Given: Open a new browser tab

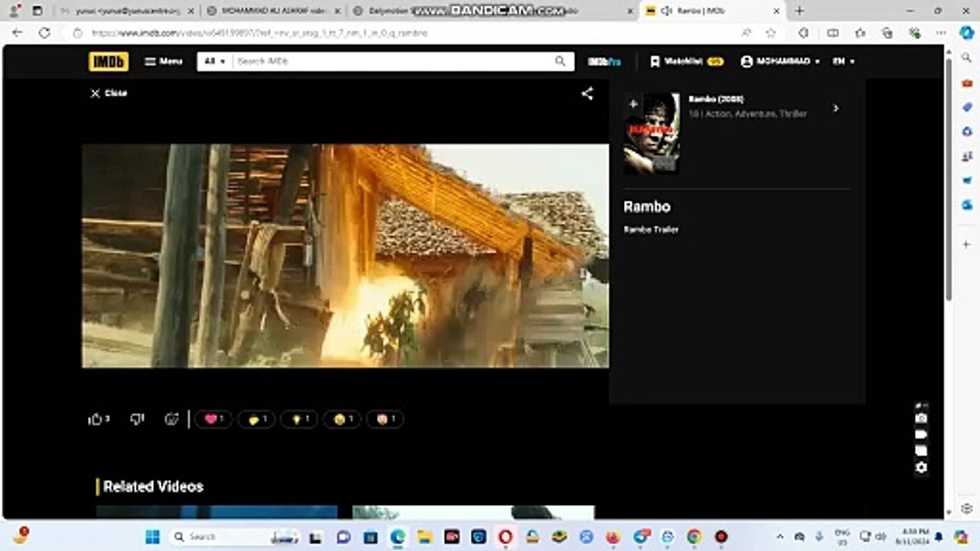Looking at the screenshot, I should pyautogui.click(x=799, y=11).
